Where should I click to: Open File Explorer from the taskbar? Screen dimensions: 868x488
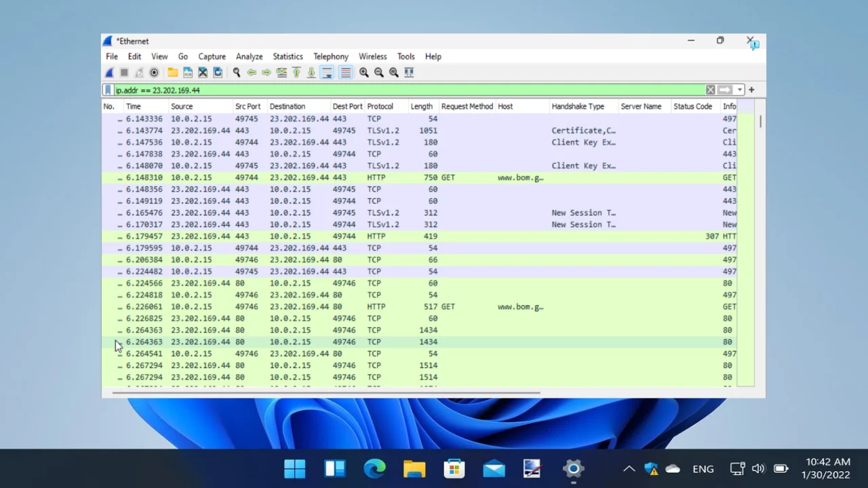(x=414, y=468)
